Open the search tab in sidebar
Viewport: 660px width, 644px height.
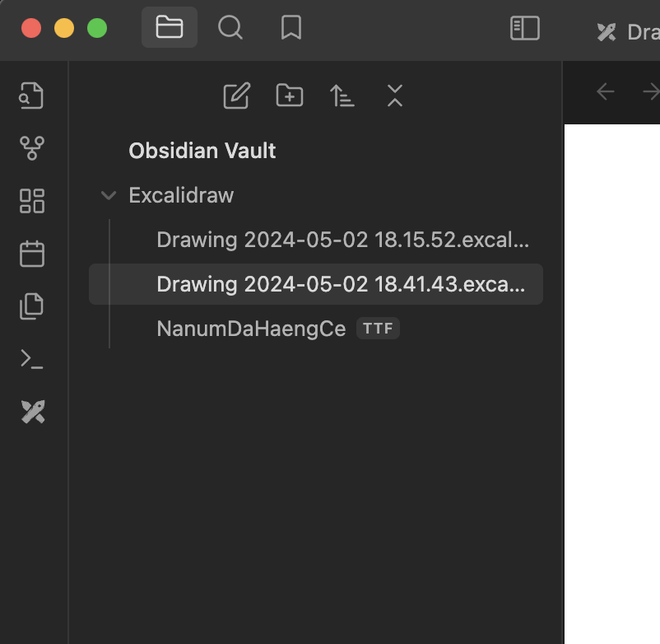230,27
